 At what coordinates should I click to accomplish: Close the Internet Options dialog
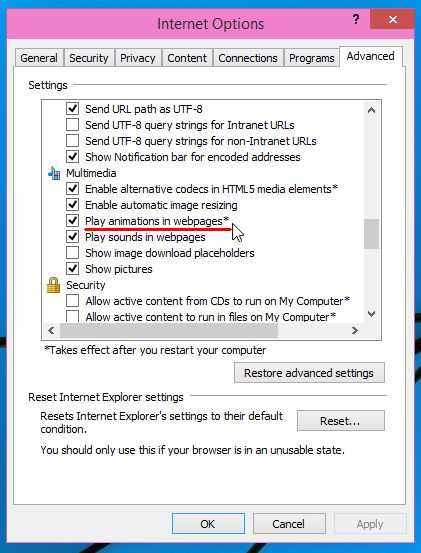coord(392,19)
